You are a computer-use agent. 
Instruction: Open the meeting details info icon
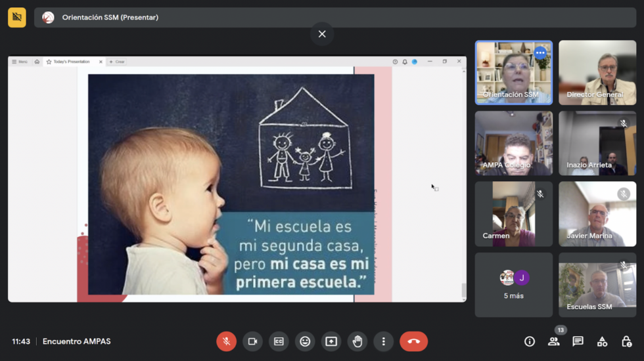click(x=530, y=341)
